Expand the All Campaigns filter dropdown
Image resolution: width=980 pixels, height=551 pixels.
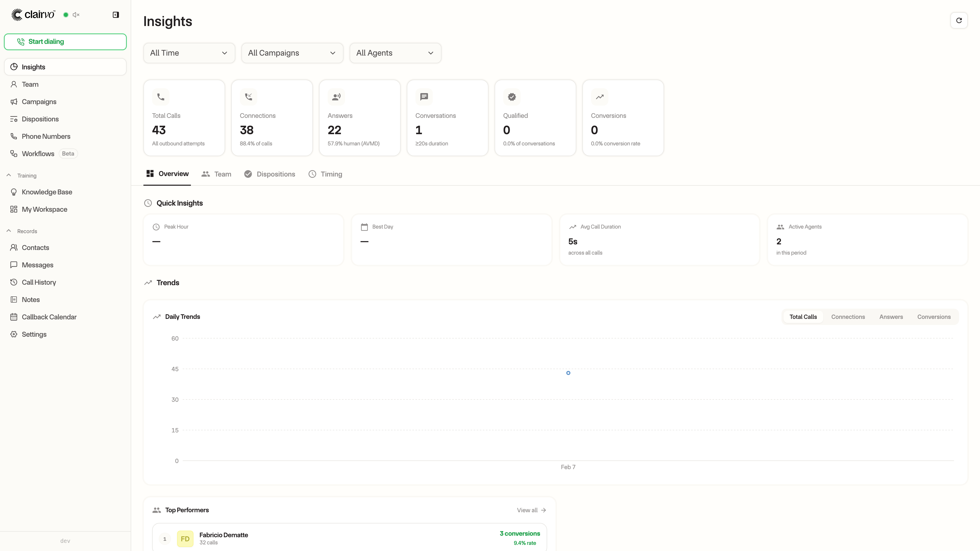[x=292, y=53]
